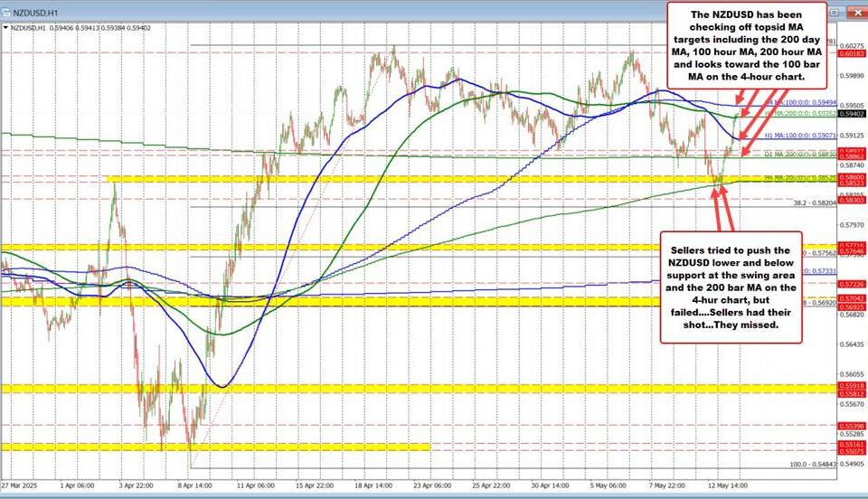
Task: Click the H1 MA:100 moving average label 0.59071
Action: (x=800, y=135)
